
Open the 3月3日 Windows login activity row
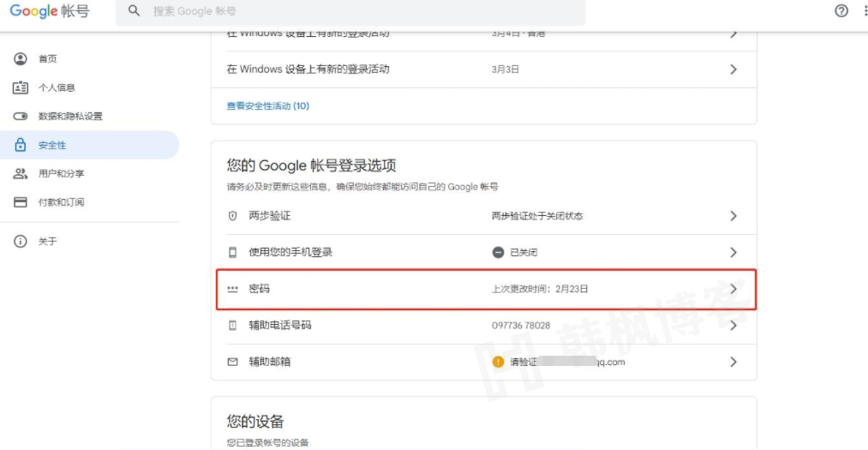click(x=484, y=69)
